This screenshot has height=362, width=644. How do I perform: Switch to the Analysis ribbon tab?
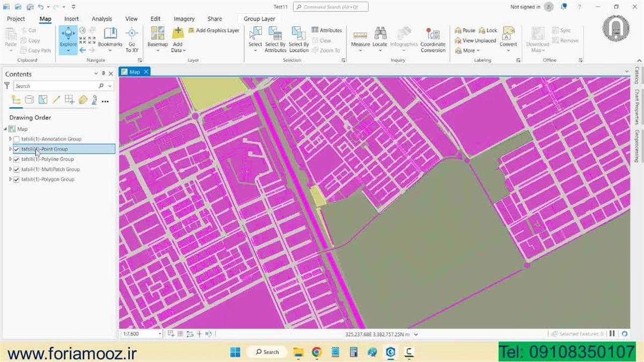point(102,19)
